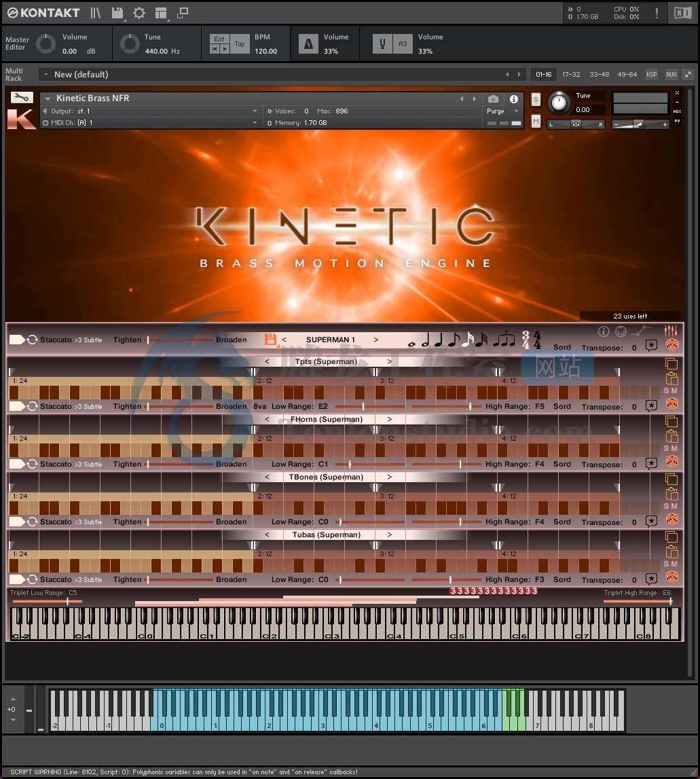The height and width of the screenshot is (779, 700).
Task: Click the exclamation panic button
Action: pyautogui.click(x=657, y=13)
